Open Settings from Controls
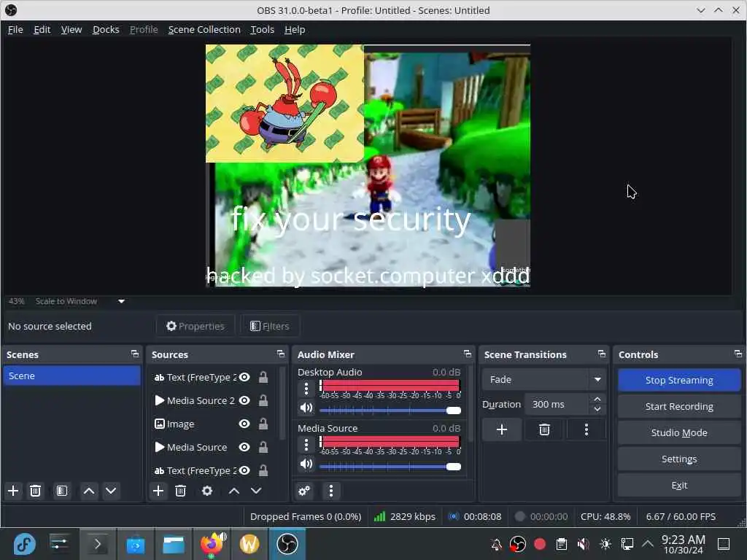Screen dimensions: 747x560 click(x=679, y=459)
